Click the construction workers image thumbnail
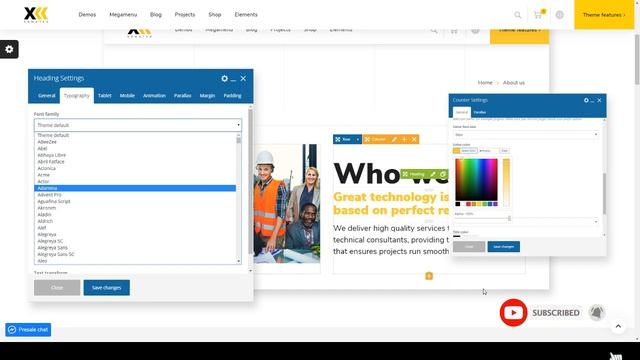The image size is (640, 360). (287, 203)
